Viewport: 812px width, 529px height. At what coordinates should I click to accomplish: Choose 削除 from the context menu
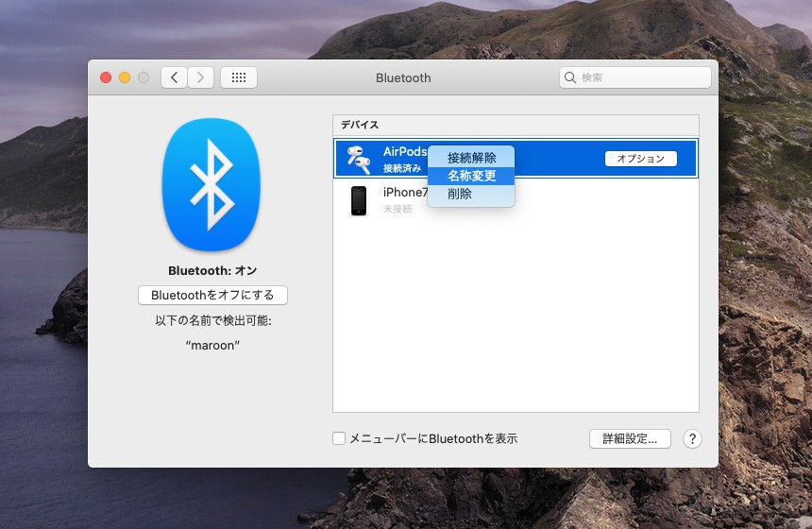[471, 194]
